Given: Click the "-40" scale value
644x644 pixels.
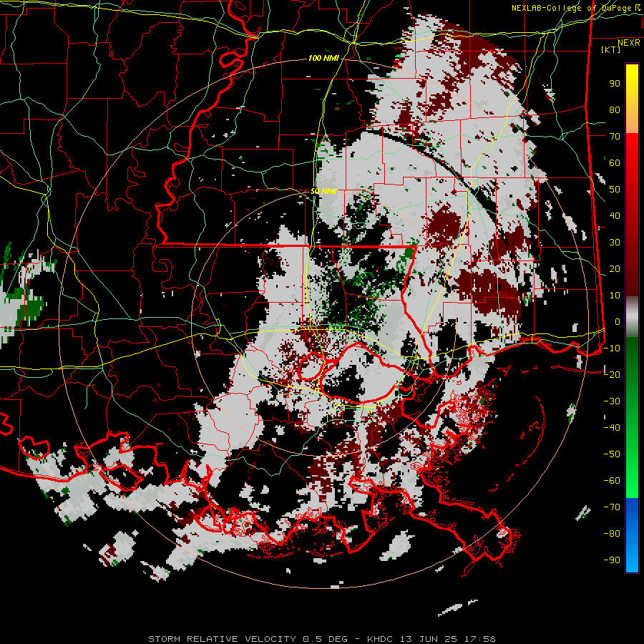Looking at the screenshot, I should pos(612,428).
